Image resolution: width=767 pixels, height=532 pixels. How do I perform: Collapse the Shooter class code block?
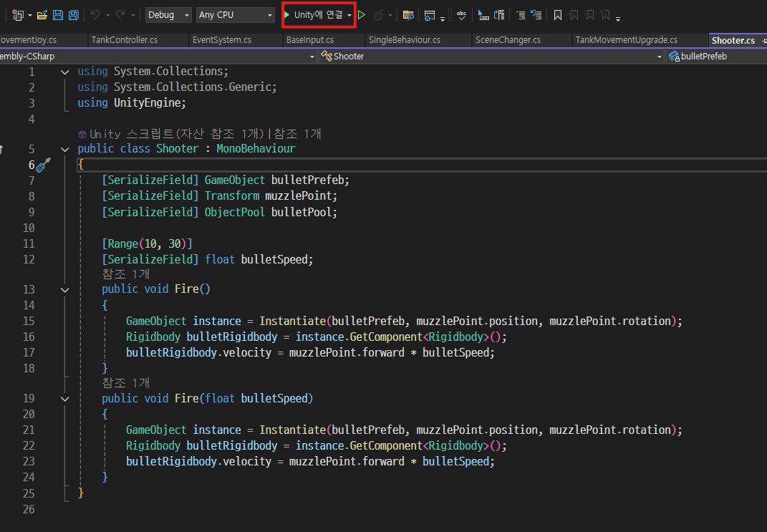tap(65, 149)
